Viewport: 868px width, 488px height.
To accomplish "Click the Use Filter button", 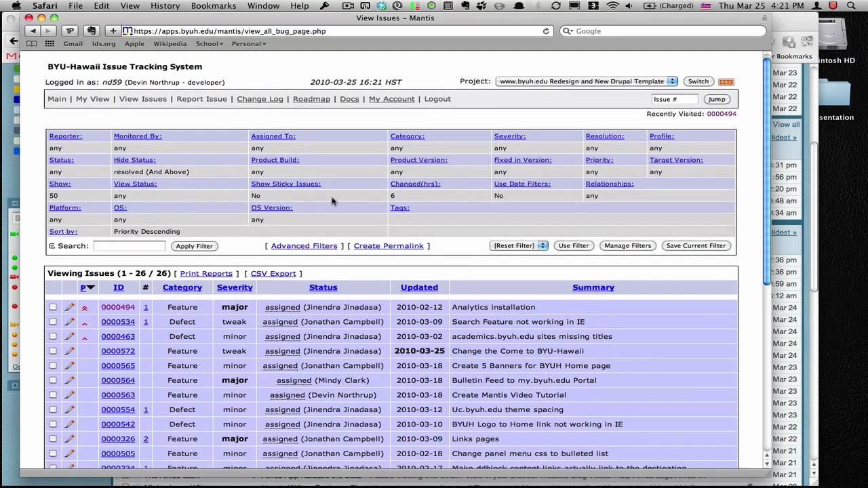I will coord(574,246).
